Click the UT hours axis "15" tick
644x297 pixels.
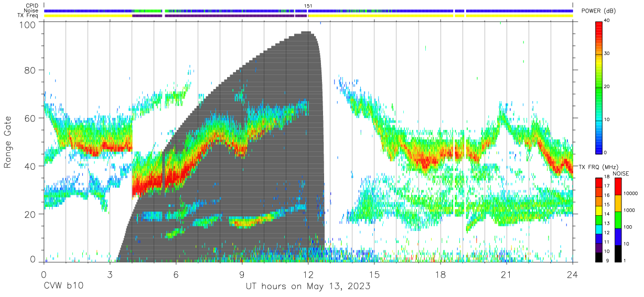click(374, 274)
